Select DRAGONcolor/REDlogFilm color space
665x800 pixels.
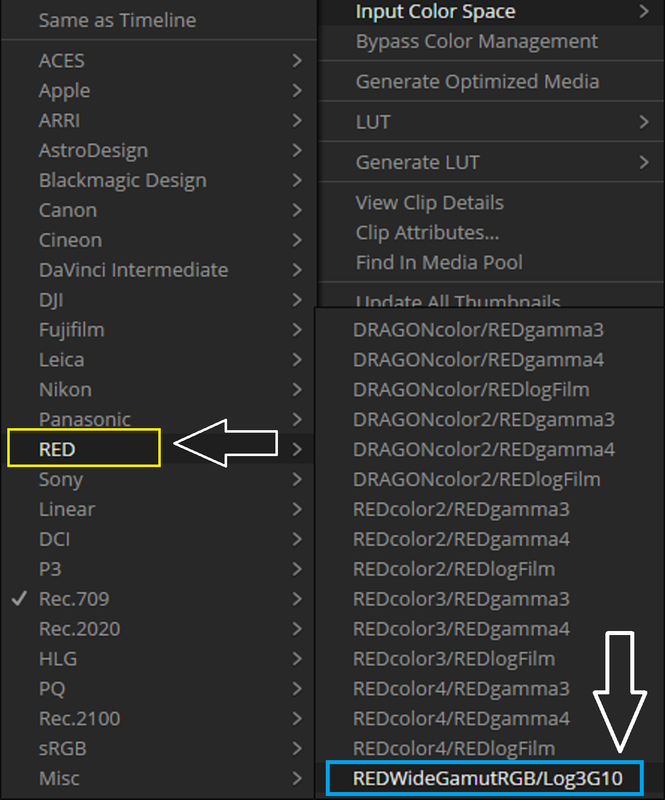tap(489, 390)
